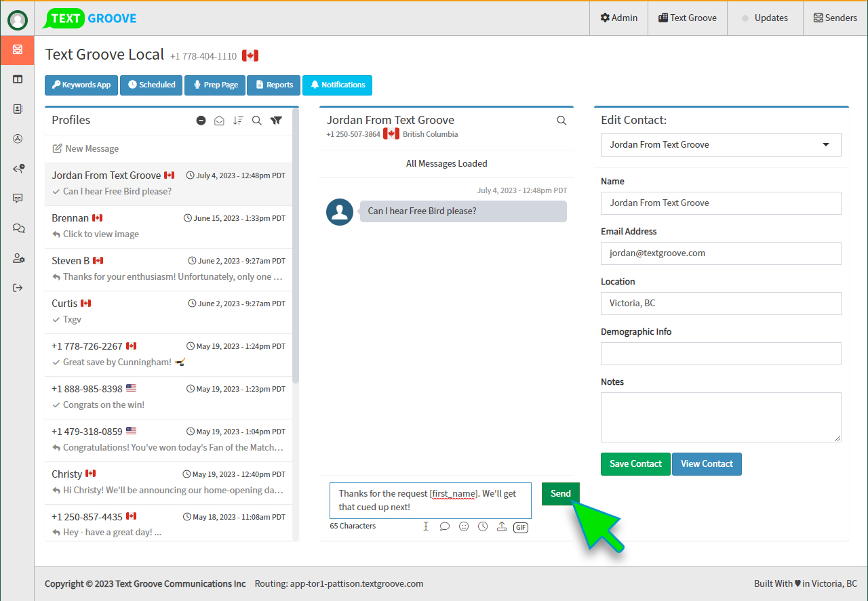Screen dimensions: 868x601
Task: Search profiles with the magnifier icon
Action: click(x=257, y=121)
